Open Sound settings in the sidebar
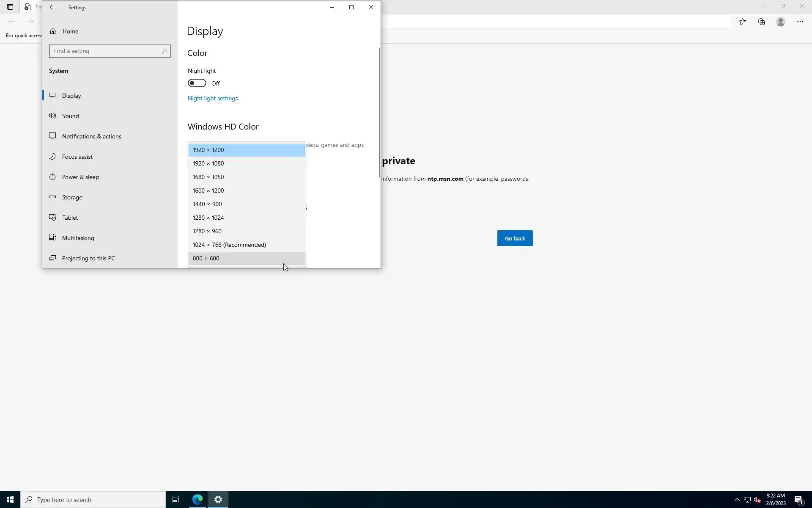This screenshot has width=812, height=508. 70,116
